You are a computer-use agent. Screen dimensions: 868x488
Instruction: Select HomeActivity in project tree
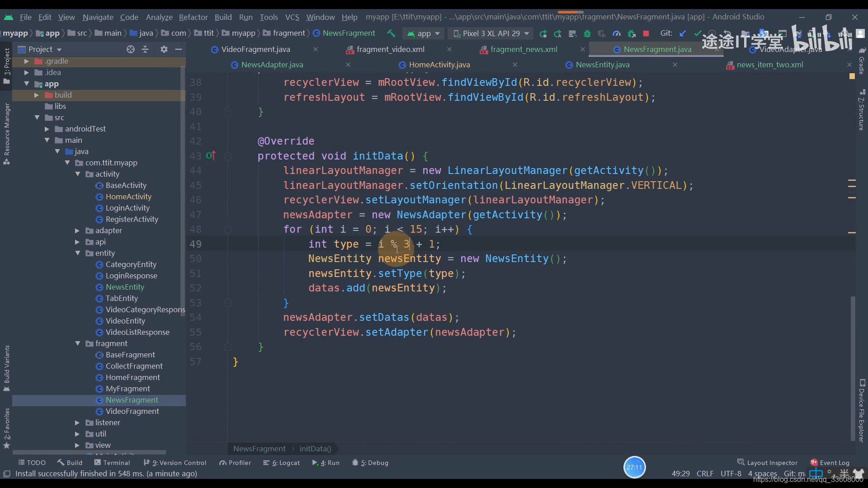tap(128, 197)
